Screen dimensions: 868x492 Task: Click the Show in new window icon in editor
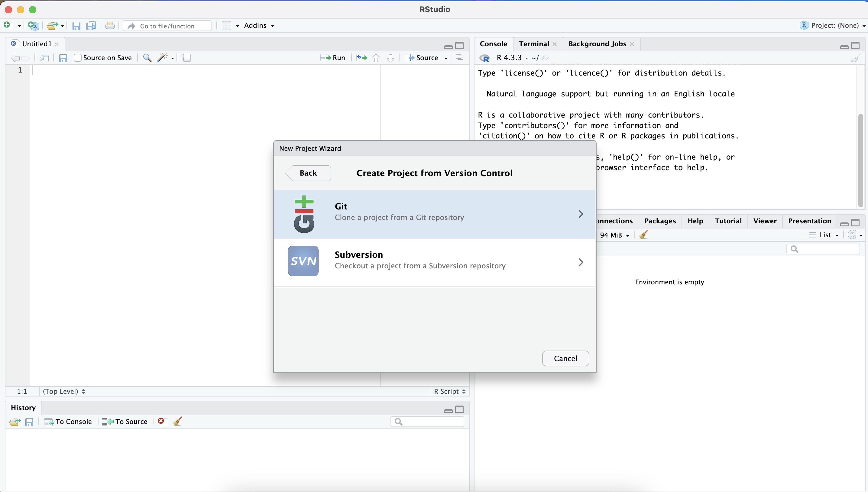click(x=44, y=58)
